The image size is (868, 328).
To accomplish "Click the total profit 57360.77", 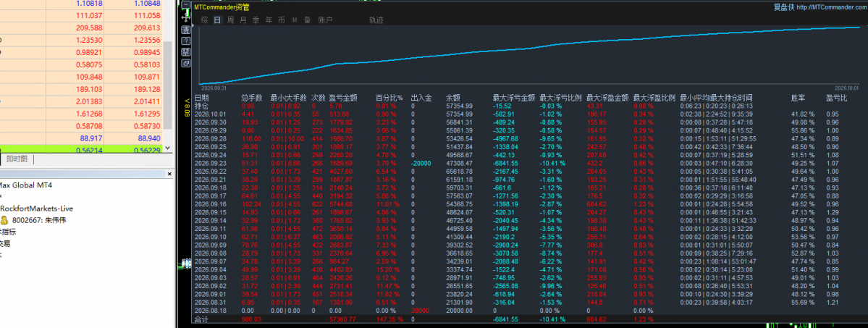I will tap(342, 320).
